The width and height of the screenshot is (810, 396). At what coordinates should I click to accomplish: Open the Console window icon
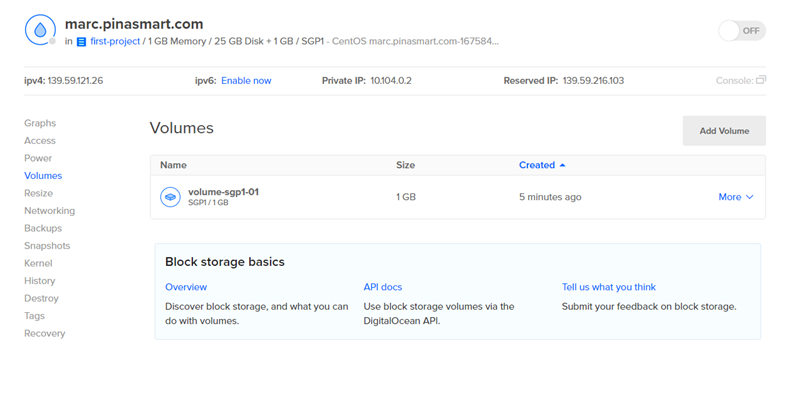coord(761,80)
